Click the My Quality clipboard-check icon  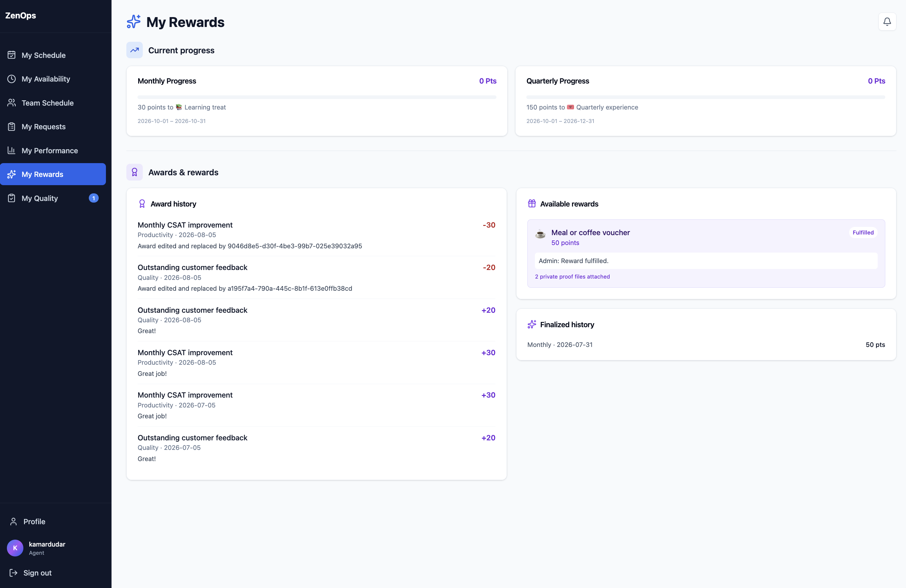point(12,198)
